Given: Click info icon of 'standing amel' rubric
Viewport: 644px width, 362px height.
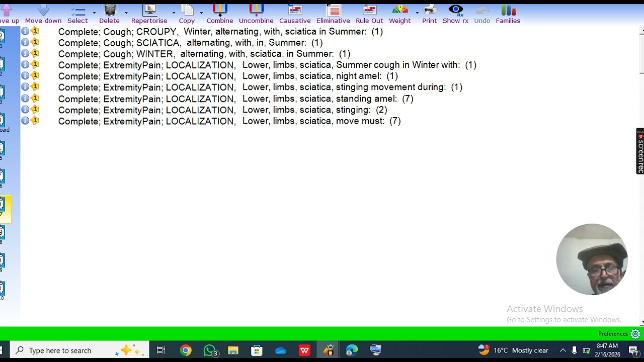Looking at the screenshot, I should tap(25, 99).
